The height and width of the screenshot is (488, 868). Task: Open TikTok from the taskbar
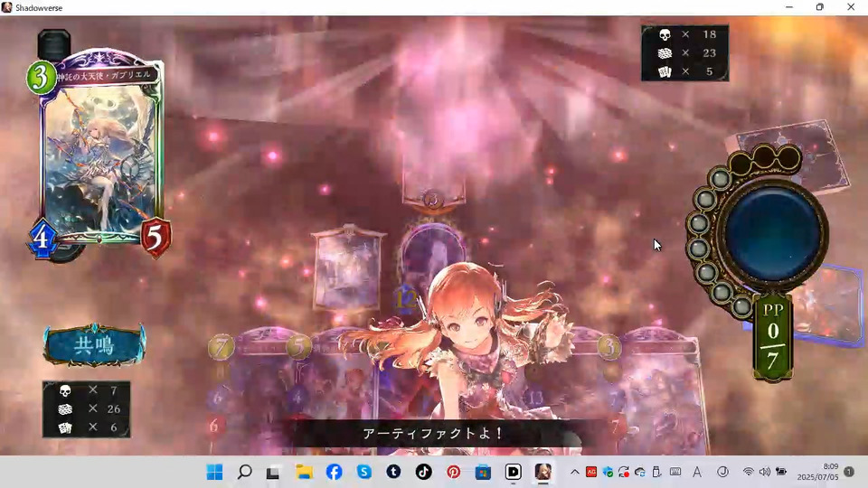[x=423, y=472]
